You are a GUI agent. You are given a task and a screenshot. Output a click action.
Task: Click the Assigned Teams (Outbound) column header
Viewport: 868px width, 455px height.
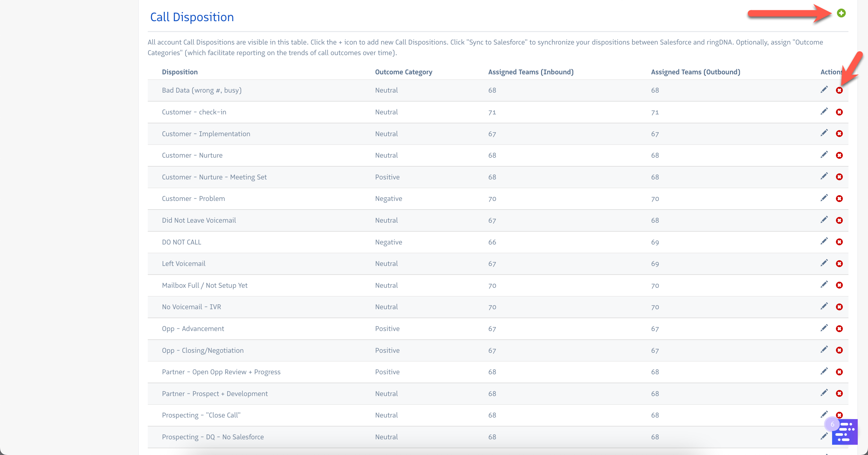pyautogui.click(x=696, y=72)
